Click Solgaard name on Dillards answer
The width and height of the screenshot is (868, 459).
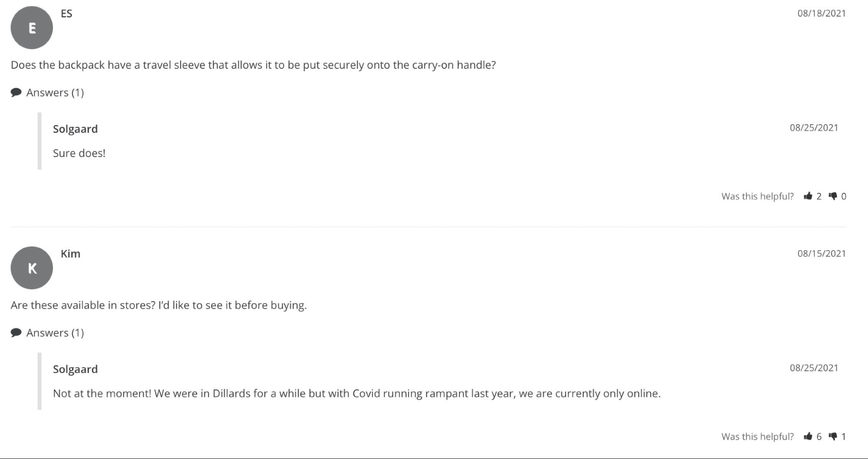[75, 369]
